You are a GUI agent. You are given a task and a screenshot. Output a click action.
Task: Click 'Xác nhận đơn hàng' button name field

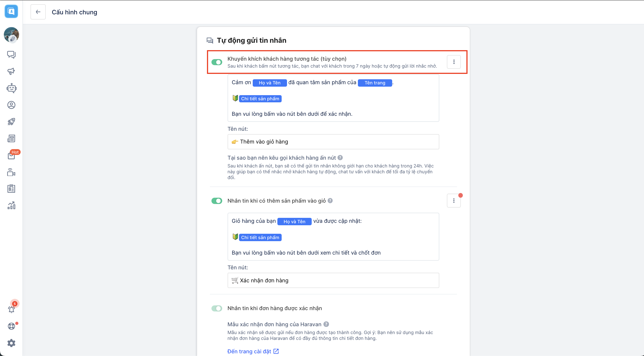333,280
